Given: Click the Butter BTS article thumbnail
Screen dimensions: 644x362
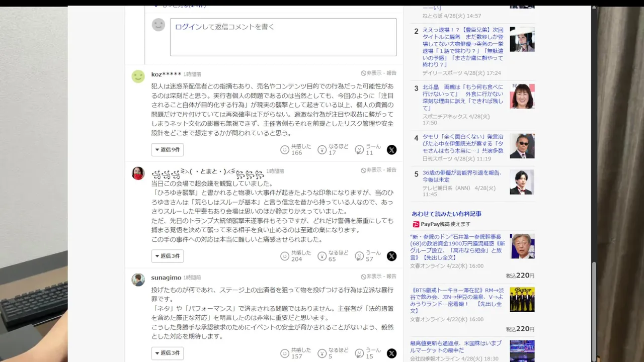Looking at the screenshot, I should pyautogui.click(x=522, y=299).
